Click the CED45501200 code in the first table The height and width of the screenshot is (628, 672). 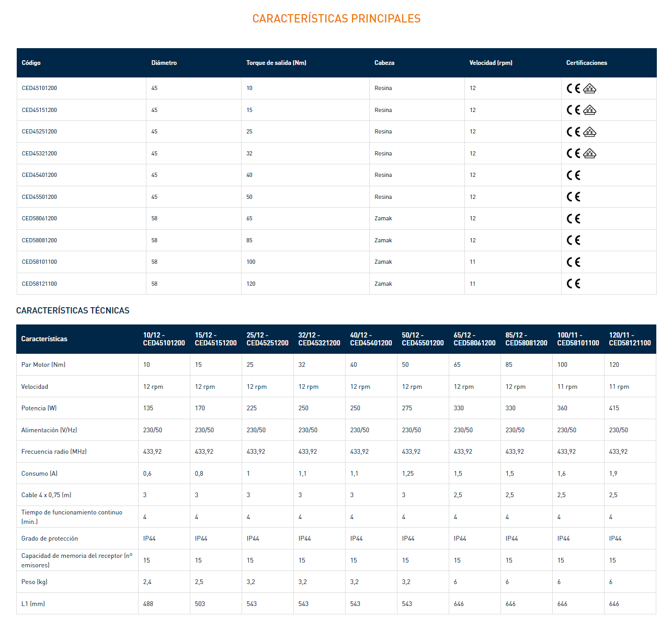click(x=39, y=197)
